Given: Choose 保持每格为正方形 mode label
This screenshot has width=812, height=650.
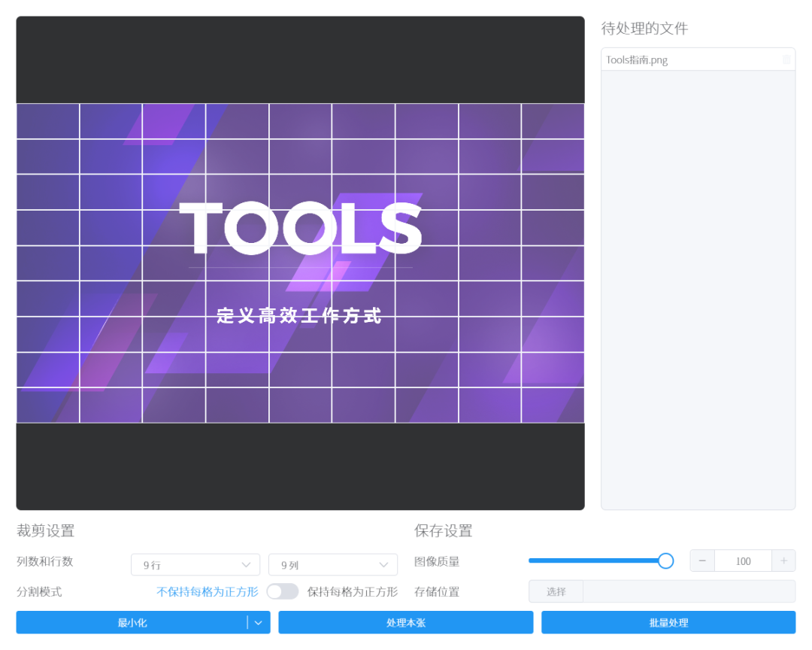Looking at the screenshot, I should point(352,591).
